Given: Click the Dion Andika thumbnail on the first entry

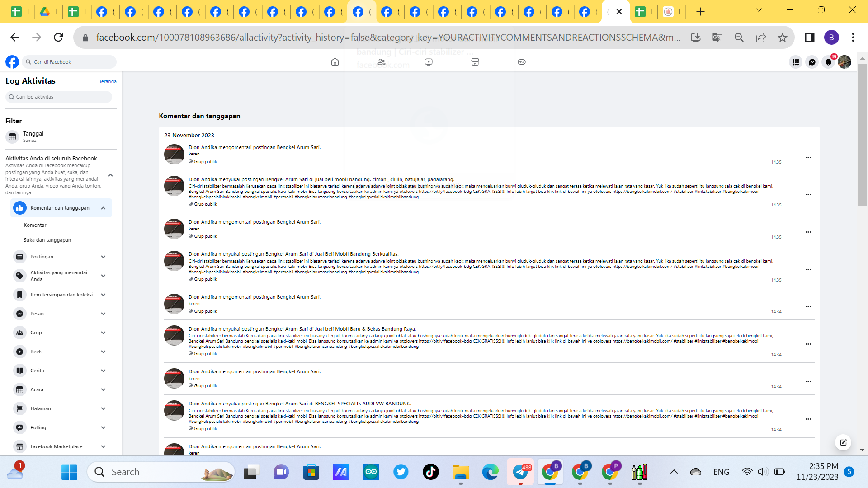Looking at the screenshot, I should (174, 154).
